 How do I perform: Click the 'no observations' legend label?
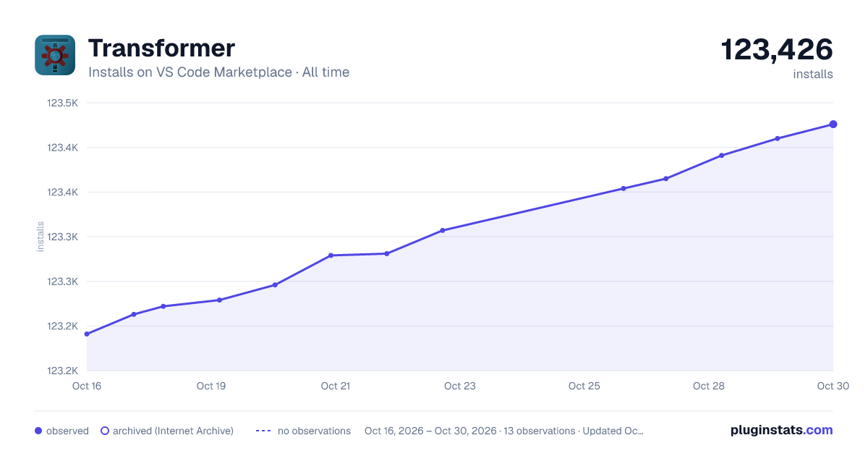point(314,431)
